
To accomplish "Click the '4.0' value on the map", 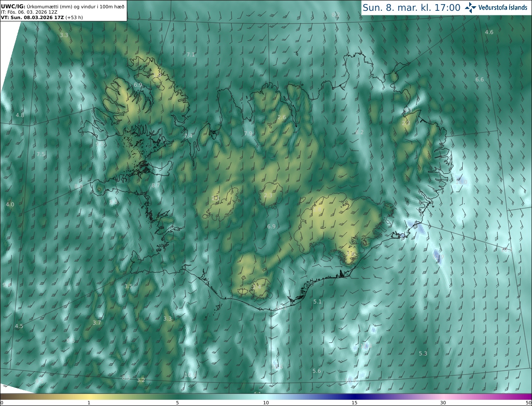I will coord(10,204).
